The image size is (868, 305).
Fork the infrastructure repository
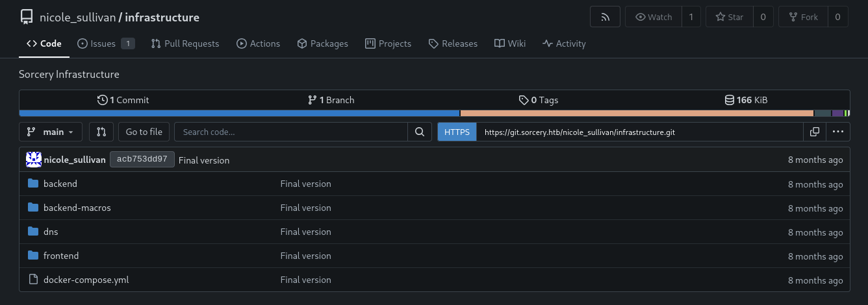point(802,17)
